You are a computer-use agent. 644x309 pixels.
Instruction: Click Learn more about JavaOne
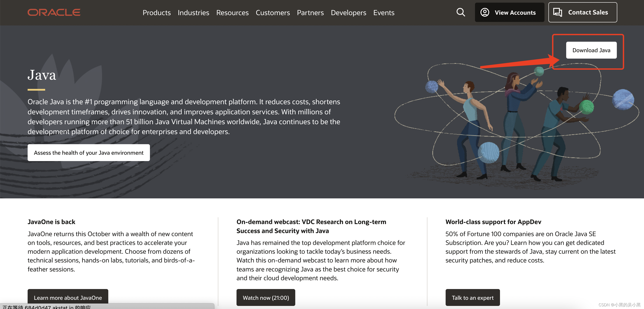(x=68, y=297)
